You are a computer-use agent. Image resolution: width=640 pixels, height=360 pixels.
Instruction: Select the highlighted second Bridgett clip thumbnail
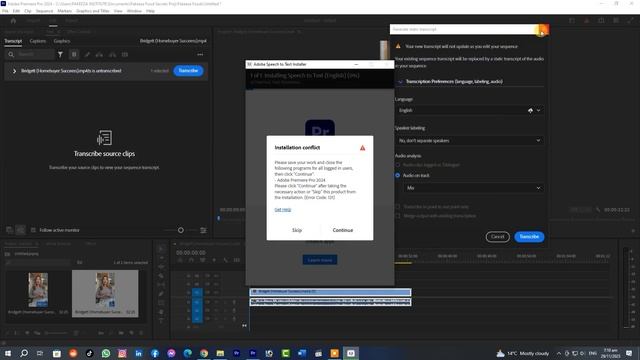click(105, 290)
